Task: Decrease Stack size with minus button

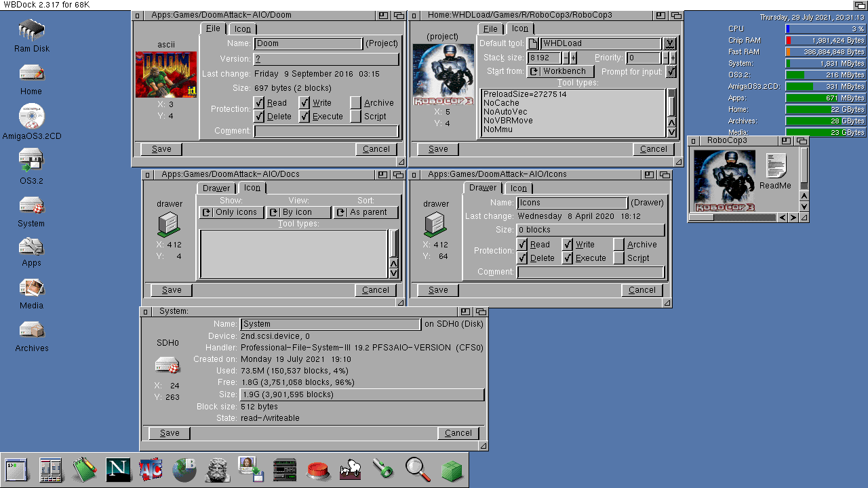Action: 566,58
